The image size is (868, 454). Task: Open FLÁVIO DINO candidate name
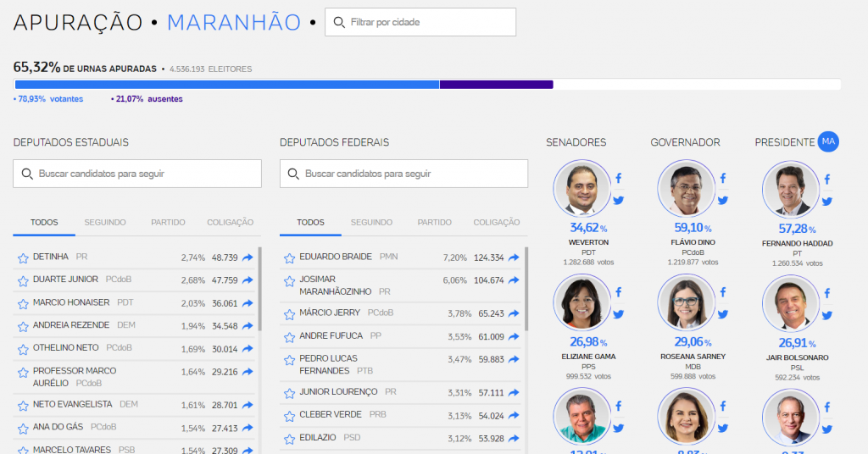pos(693,242)
